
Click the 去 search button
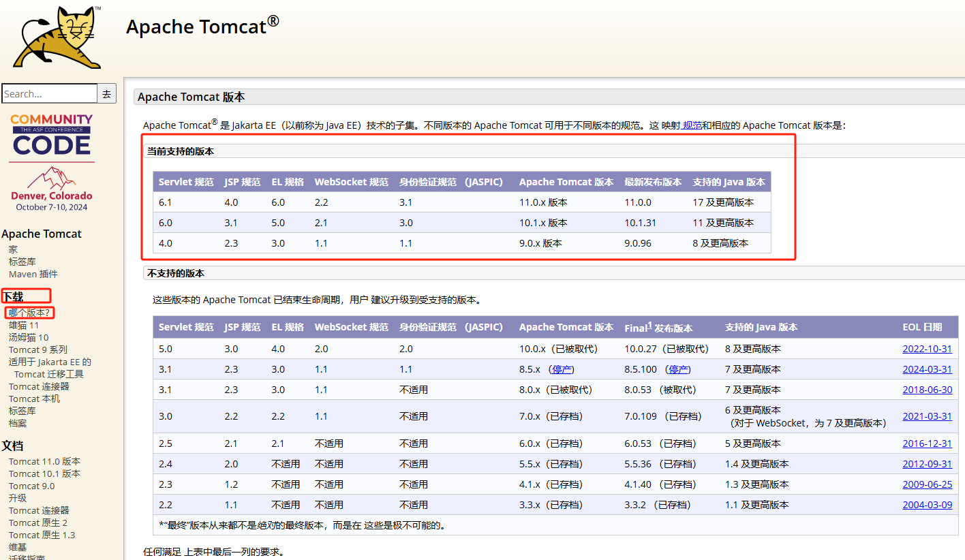tap(107, 94)
